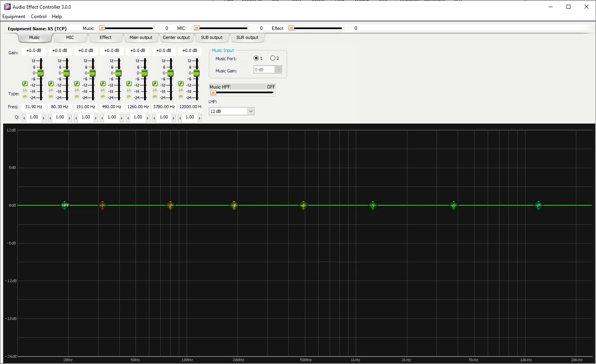Increase Q value of the 31.90 Hz band
Image resolution: width=596 pixels, height=364 pixels.
[44, 118]
